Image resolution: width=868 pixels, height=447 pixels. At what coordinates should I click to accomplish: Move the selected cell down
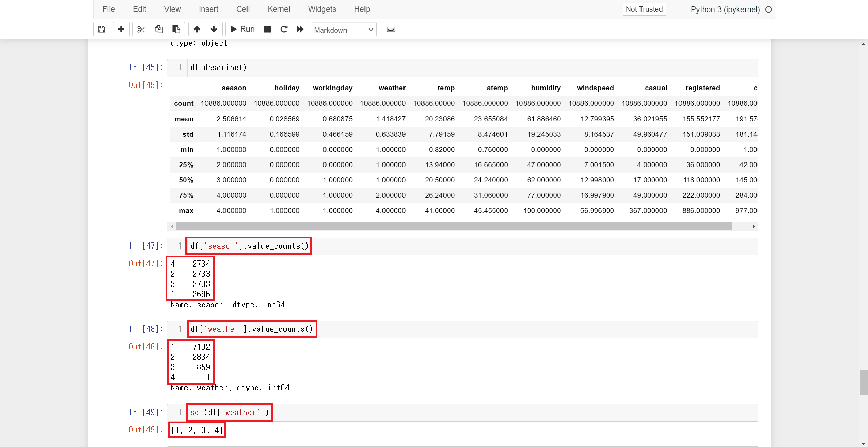(x=214, y=29)
